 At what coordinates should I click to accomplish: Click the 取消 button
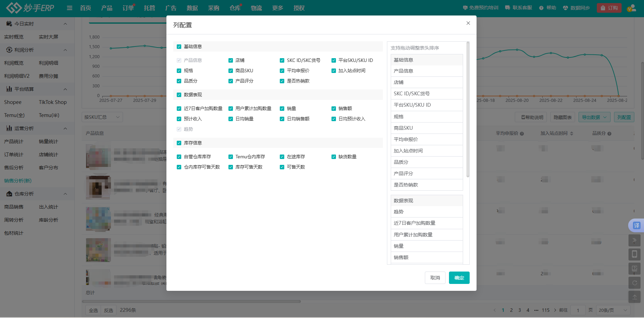[435, 278]
